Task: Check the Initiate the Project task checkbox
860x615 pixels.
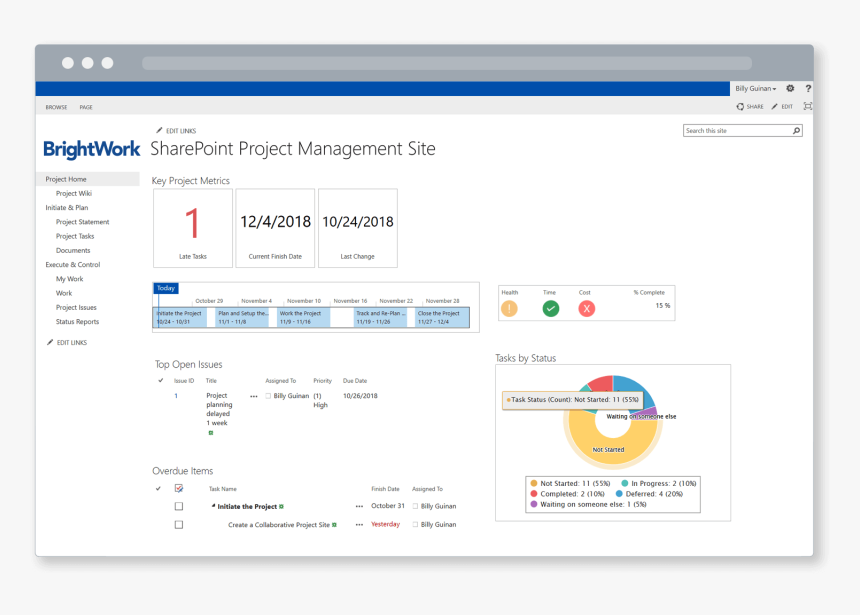Action: point(179,506)
